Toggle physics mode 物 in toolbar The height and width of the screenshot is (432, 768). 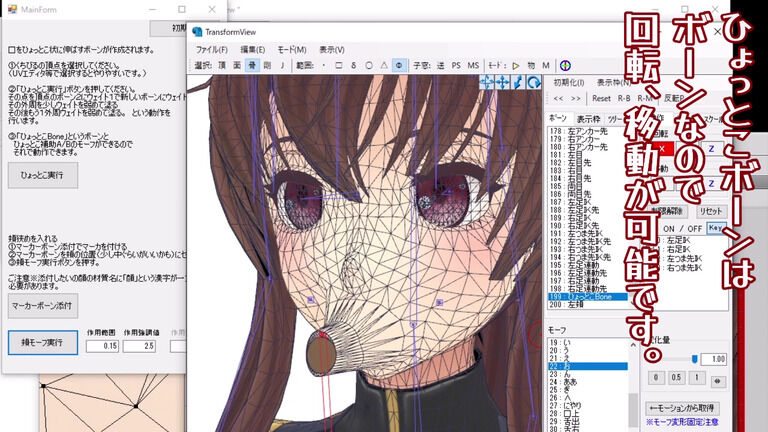tap(531, 66)
